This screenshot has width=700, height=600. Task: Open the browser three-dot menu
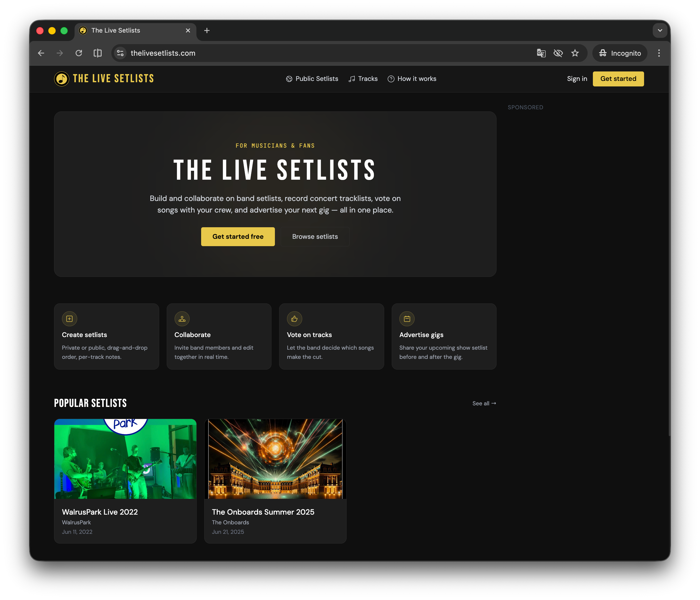tap(659, 53)
